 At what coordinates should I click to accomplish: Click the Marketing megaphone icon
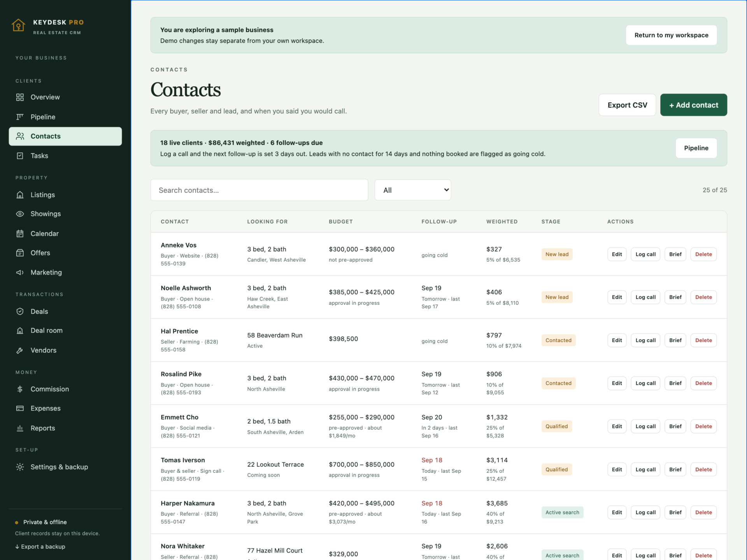pyautogui.click(x=20, y=272)
